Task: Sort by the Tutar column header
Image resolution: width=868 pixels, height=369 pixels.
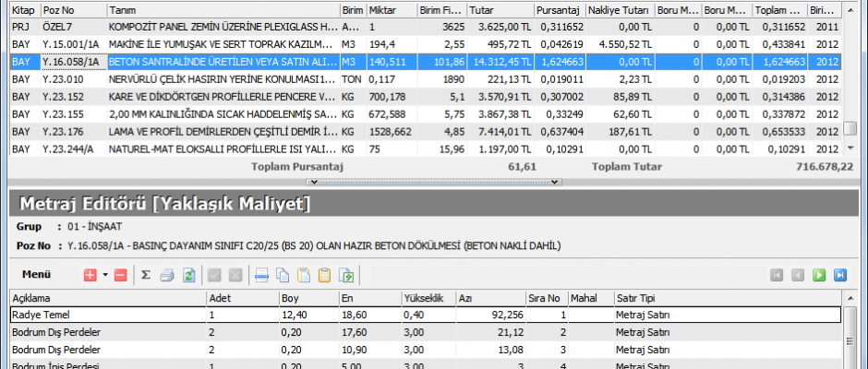Action: pos(499,9)
